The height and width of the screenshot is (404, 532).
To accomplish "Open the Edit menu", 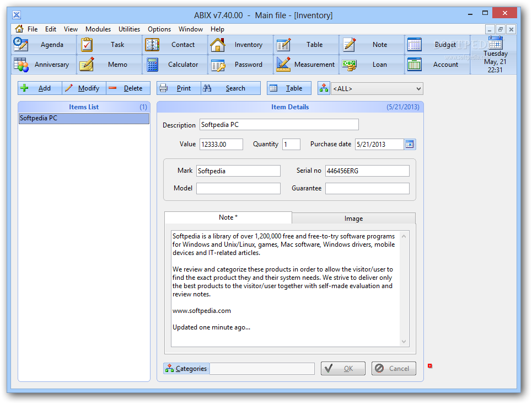I will [x=51, y=29].
